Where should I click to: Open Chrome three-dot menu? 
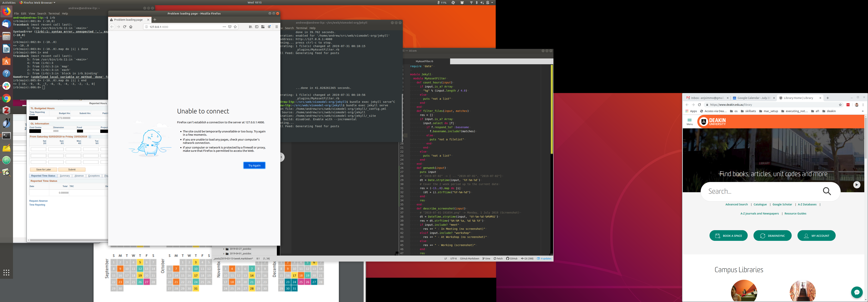point(863,105)
